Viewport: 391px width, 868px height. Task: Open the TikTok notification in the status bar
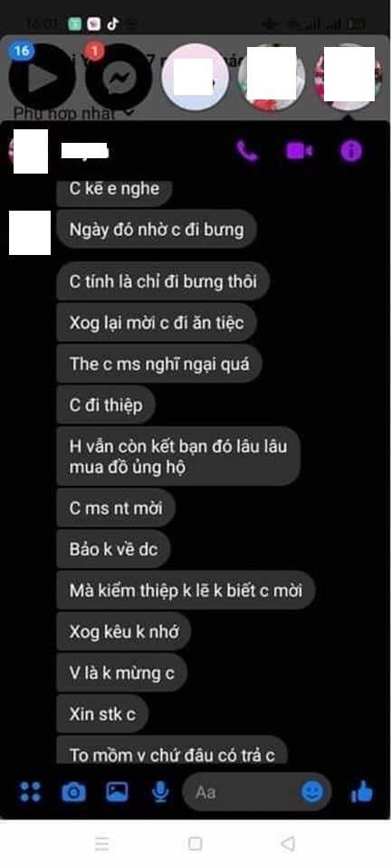click(113, 24)
